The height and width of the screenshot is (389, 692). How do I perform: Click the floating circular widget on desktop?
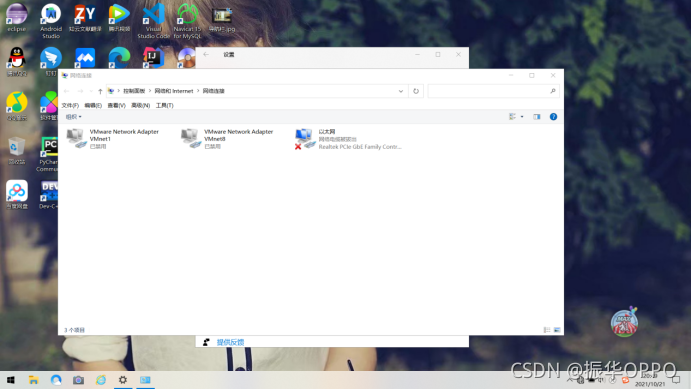[624, 322]
